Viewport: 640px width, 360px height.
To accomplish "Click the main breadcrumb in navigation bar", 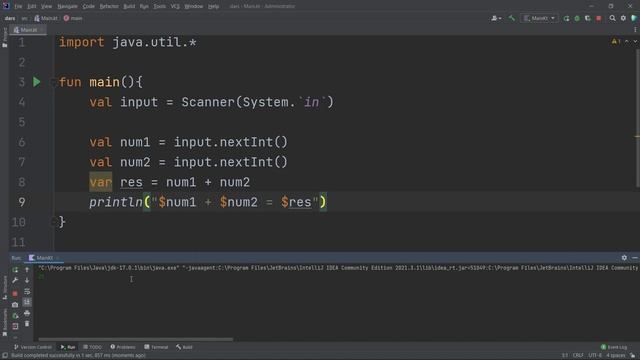I will (73, 18).
